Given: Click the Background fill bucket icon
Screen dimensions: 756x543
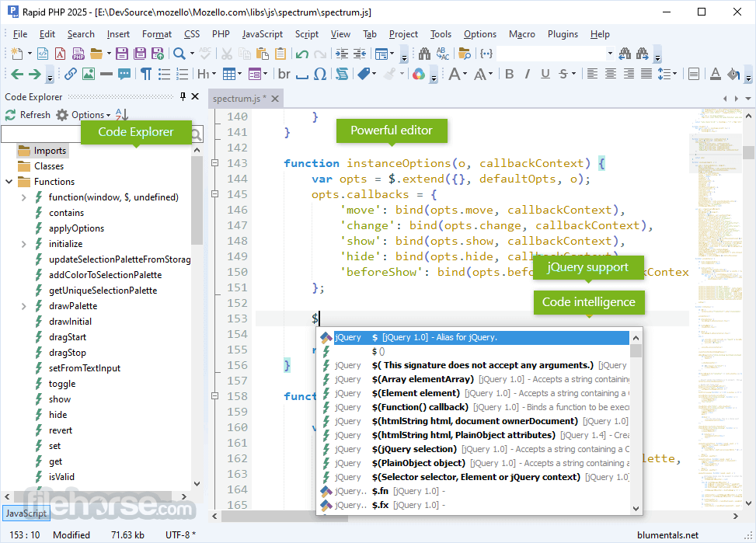Looking at the screenshot, I should coord(733,74).
